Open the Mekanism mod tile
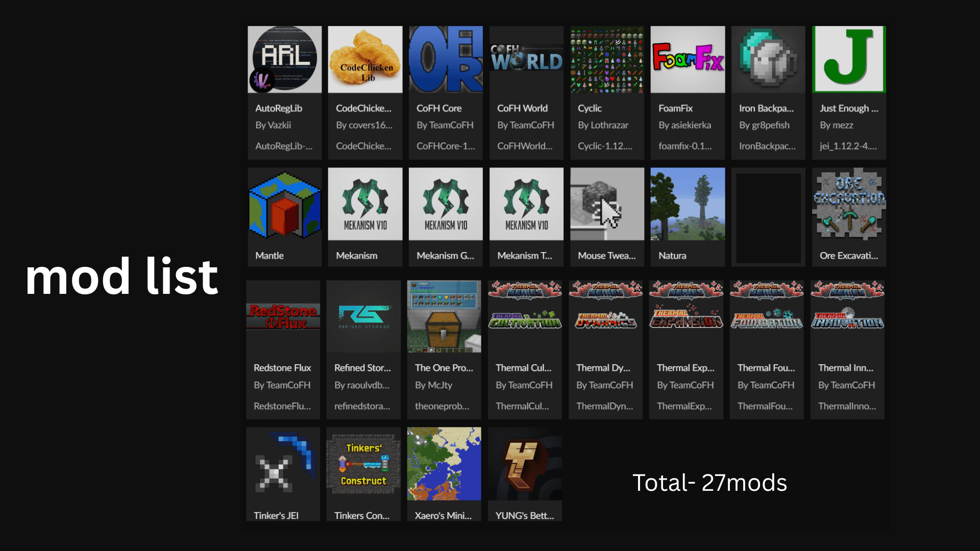This screenshot has width=980, height=551. pyautogui.click(x=364, y=204)
